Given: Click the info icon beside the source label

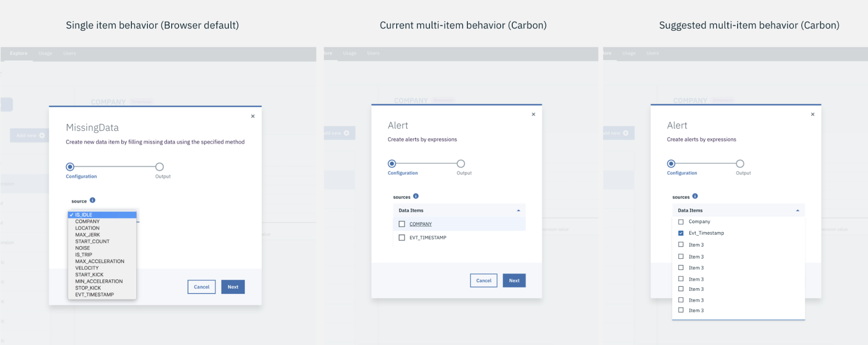Looking at the screenshot, I should [93, 201].
